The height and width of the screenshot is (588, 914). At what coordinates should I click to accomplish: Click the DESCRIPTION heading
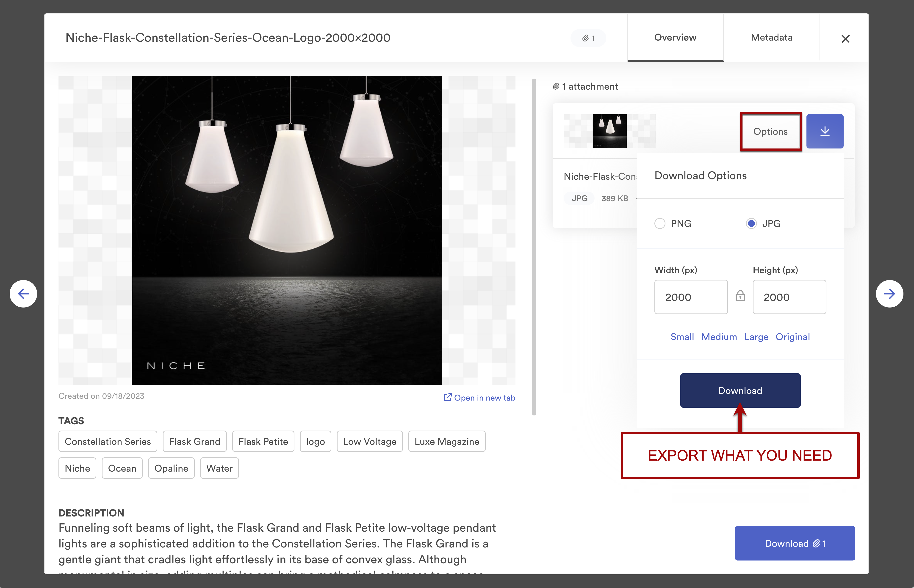click(91, 513)
